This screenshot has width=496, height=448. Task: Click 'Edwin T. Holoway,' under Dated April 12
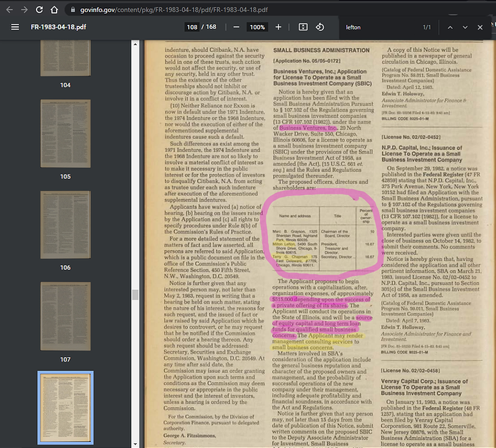click(x=403, y=94)
